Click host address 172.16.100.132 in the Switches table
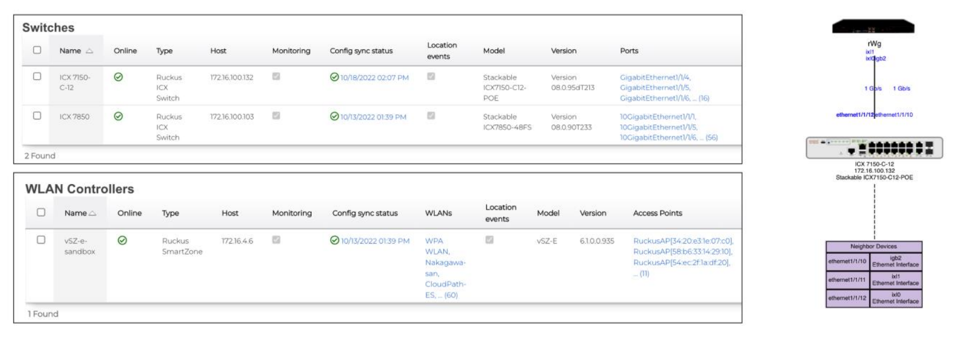Viewport: 980px width, 342px height. (232, 78)
